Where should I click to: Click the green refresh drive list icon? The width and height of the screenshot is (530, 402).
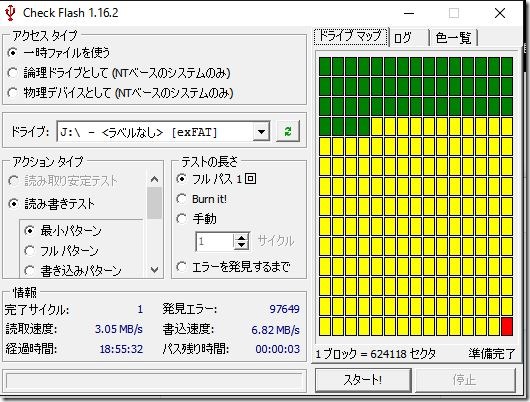(288, 132)
